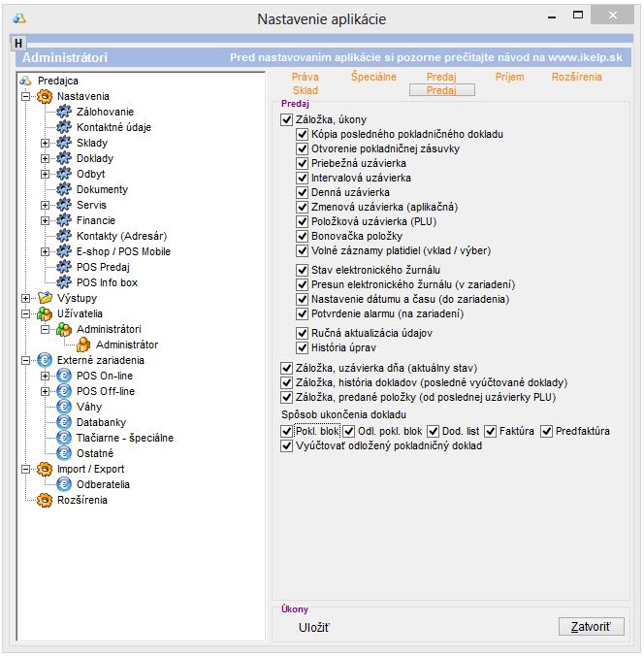Click the Výstupy folder icon
Image resolution: width=644 pixels, height=657 pixels.
pos(44,298)
